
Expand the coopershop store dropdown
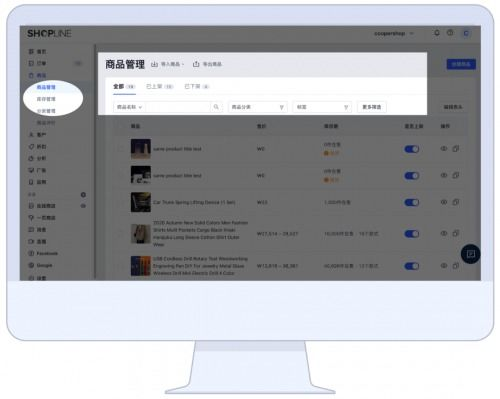[394, 33]
